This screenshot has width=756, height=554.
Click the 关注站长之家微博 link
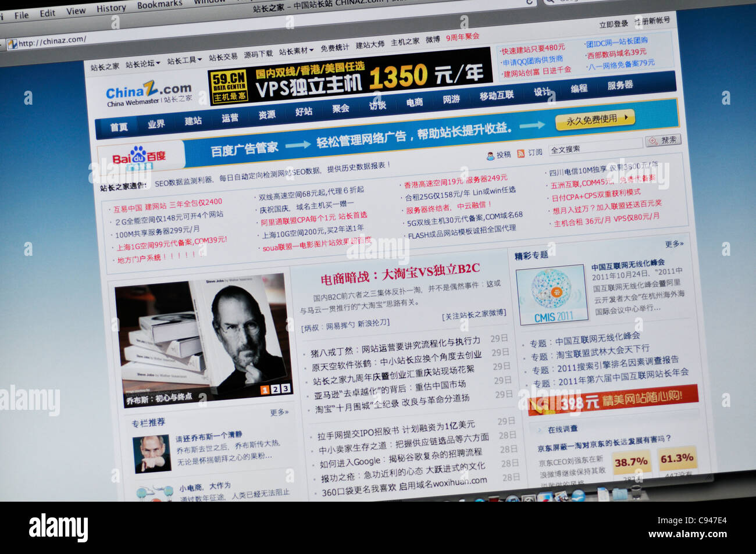pos(474,314)
